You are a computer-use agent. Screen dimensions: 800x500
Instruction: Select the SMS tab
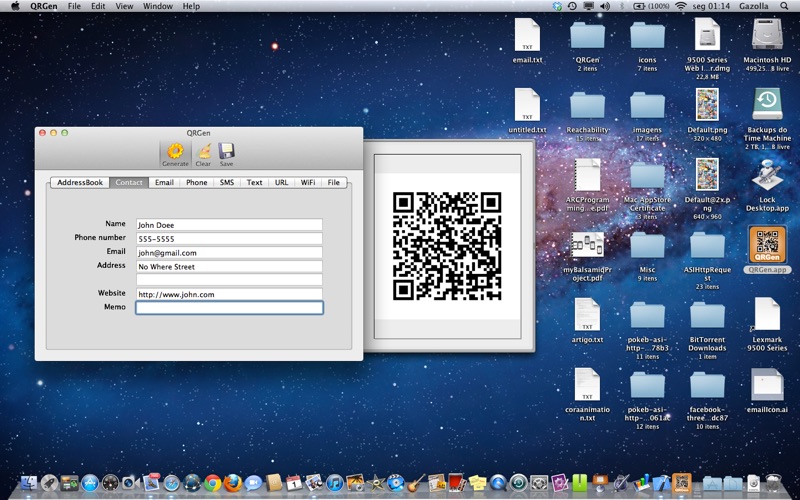coord(227,182)
